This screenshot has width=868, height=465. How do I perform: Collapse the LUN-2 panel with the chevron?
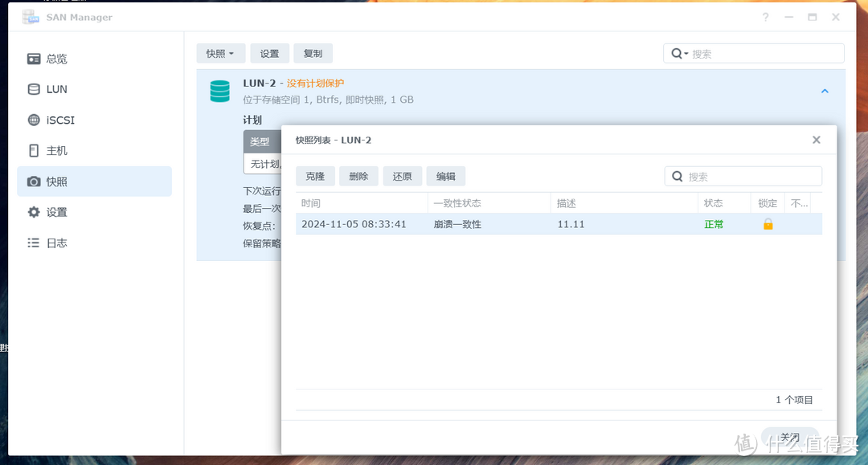(825, 91)
